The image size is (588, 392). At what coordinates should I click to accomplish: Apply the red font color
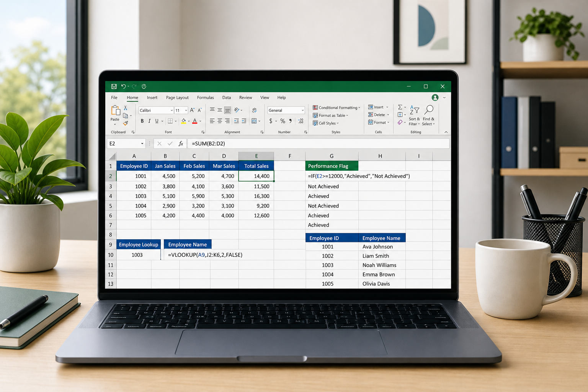[x=195, y=121]
